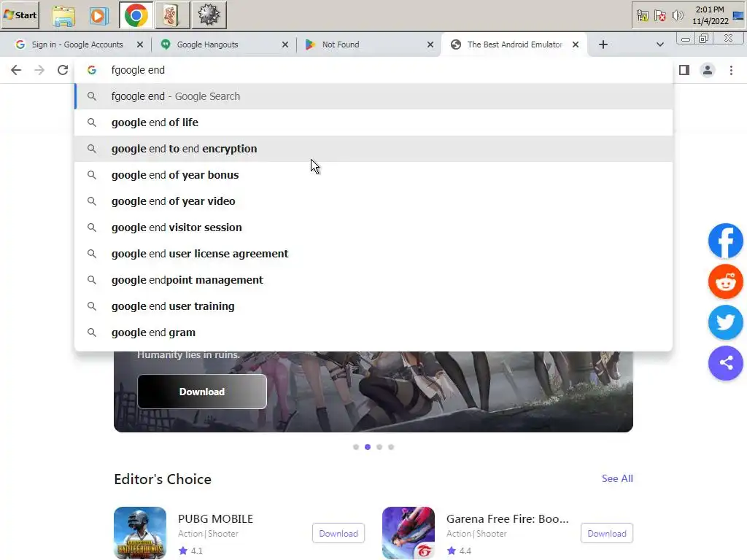
Task: Share the page on Reddit
Action: tap(726, 281)
